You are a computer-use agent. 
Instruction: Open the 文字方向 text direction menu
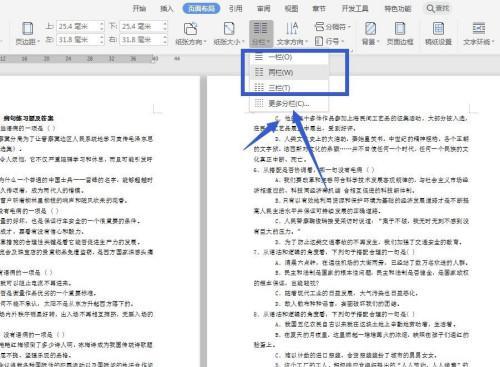click(x=292, y=33)
